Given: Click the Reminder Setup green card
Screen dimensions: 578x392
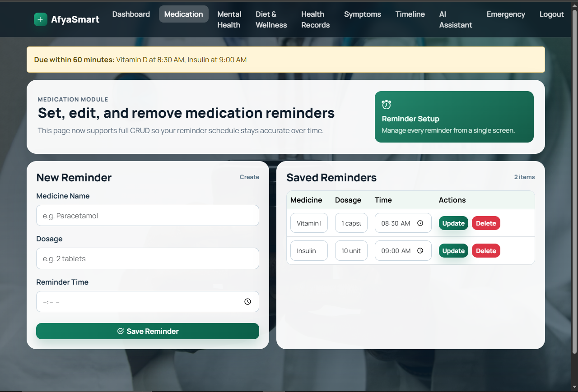Looking at the screenshot, I should [454, 117].
